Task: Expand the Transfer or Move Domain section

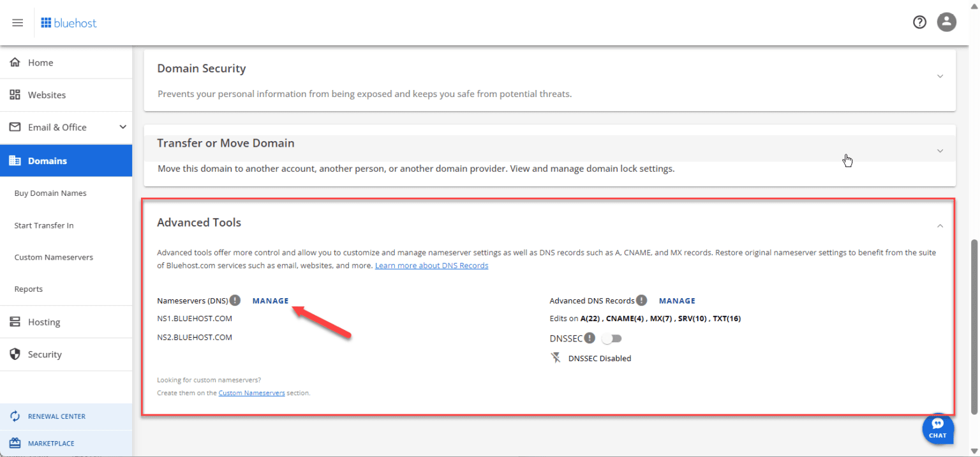Action: pyautogui.click(x=940, y=151)
